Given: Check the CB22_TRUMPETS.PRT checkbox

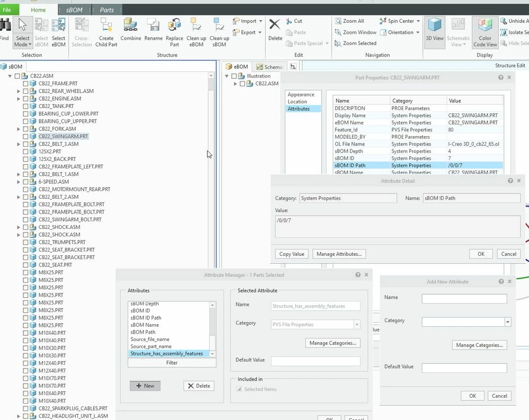Looking at the screenshot, I should coord(25,242).
